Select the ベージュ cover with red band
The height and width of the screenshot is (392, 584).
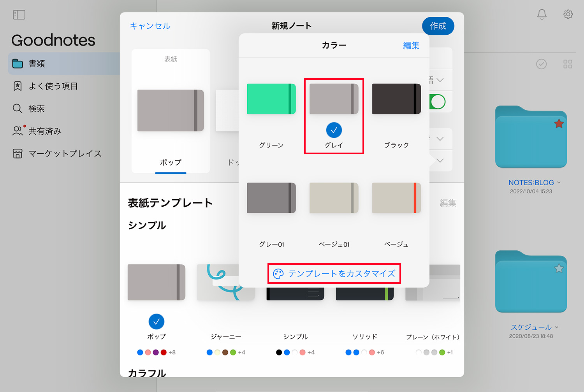[x=396, y=198]
